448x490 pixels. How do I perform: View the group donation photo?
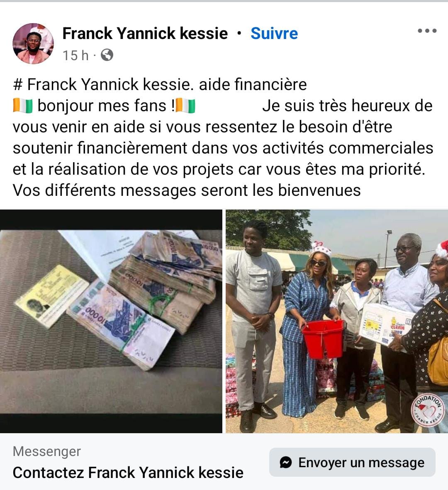(337, 321)
